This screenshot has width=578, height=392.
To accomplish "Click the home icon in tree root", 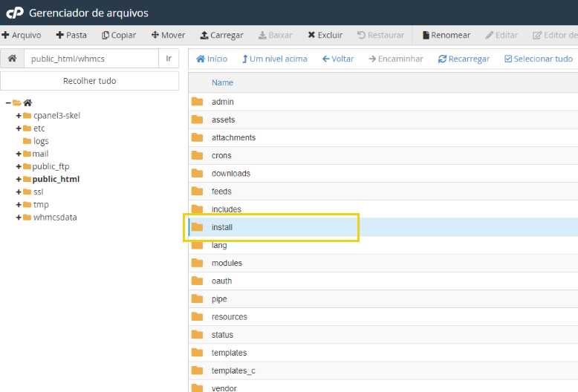I will 27,102.
